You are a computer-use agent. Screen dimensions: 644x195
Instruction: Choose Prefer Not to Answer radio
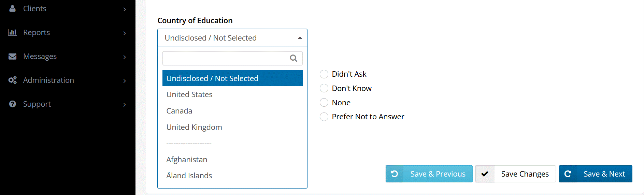point(324,117)
